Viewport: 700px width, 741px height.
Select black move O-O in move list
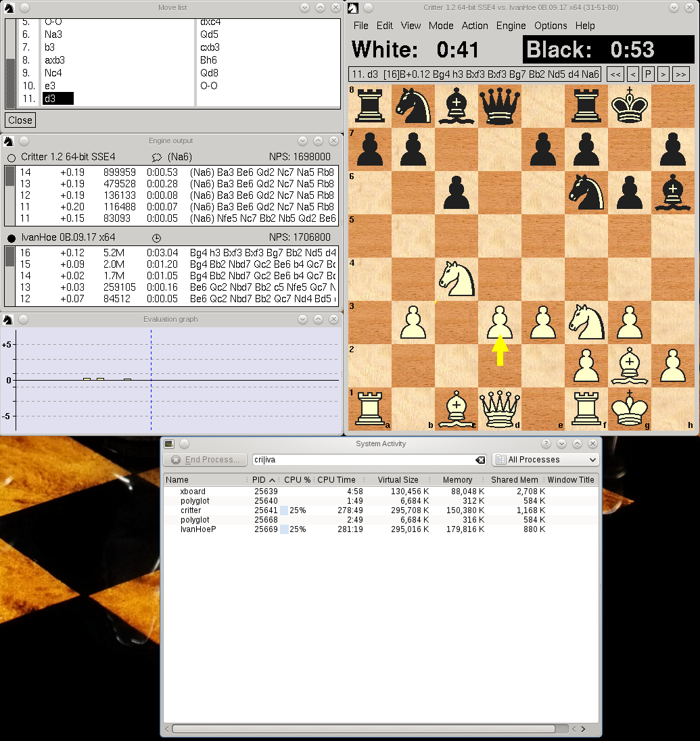tap(208, 86)
